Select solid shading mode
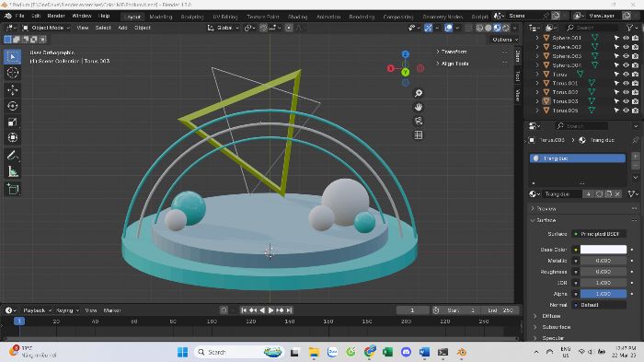This screenshot has height=362, width=644. (488, 28)
